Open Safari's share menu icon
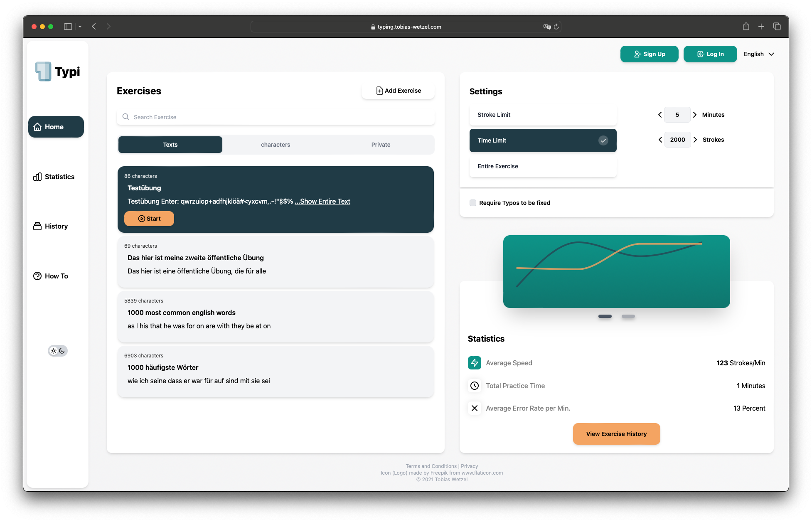 tap(746, 27)
